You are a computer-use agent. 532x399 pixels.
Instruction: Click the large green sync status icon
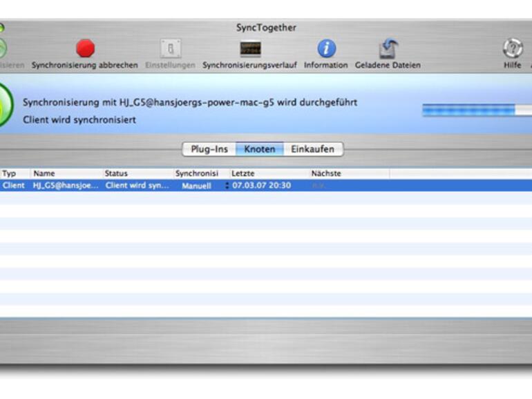tap(5, 105)
